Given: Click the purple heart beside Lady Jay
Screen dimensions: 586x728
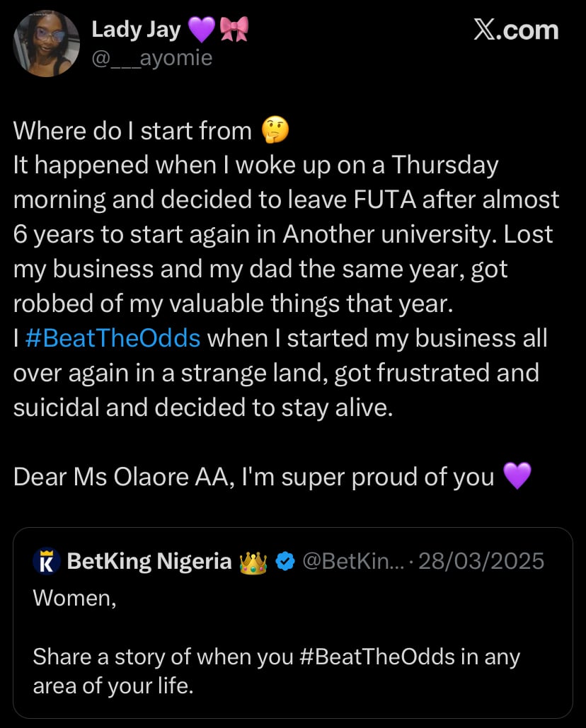Looking at the screenshot, I should tap(200, 30).
